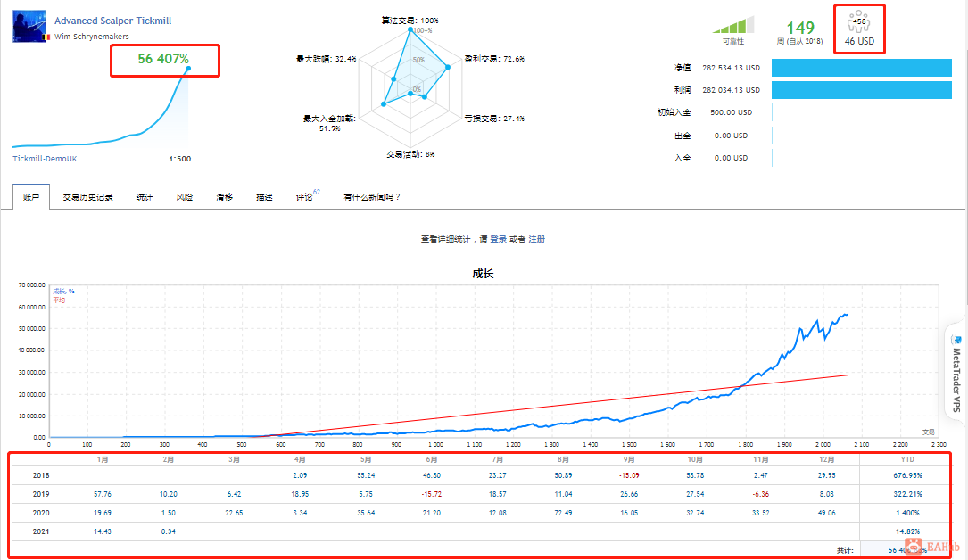Click the 1:500 leverage value
Viewport: 968px width, 560px height.
tap(179, 159)
